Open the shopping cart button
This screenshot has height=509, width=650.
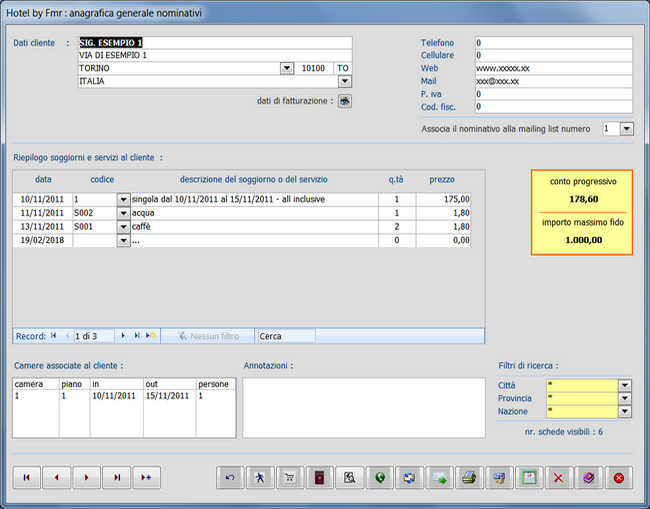(x=290, y=477)
